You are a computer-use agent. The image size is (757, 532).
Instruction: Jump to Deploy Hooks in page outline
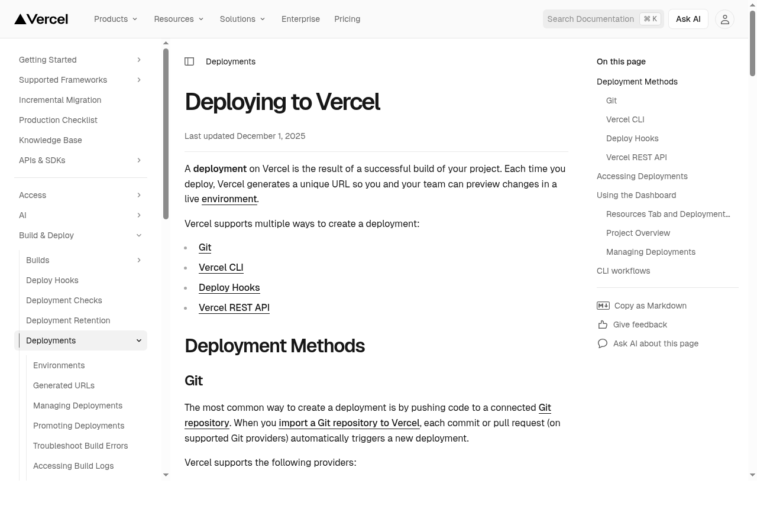point(632,138)
